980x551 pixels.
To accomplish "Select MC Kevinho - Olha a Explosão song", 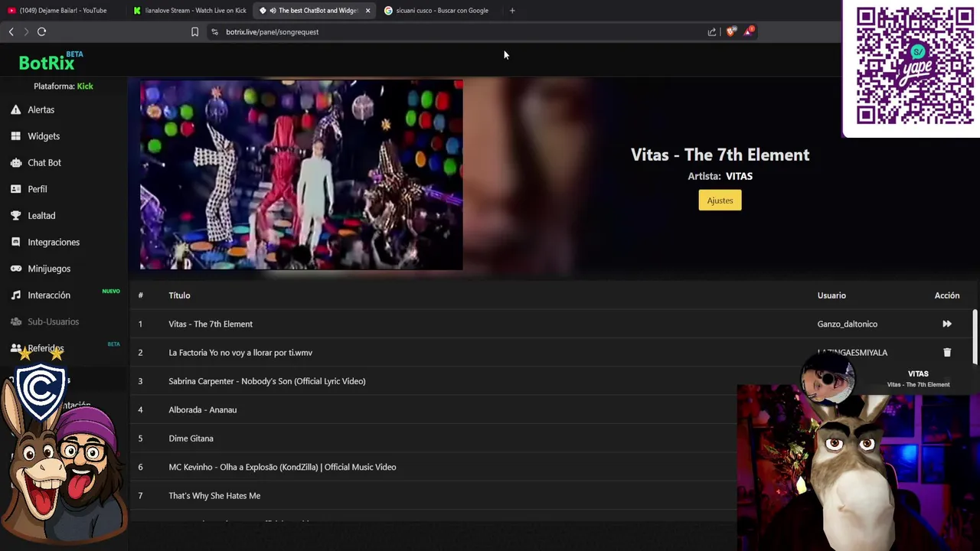I will 283,467.
